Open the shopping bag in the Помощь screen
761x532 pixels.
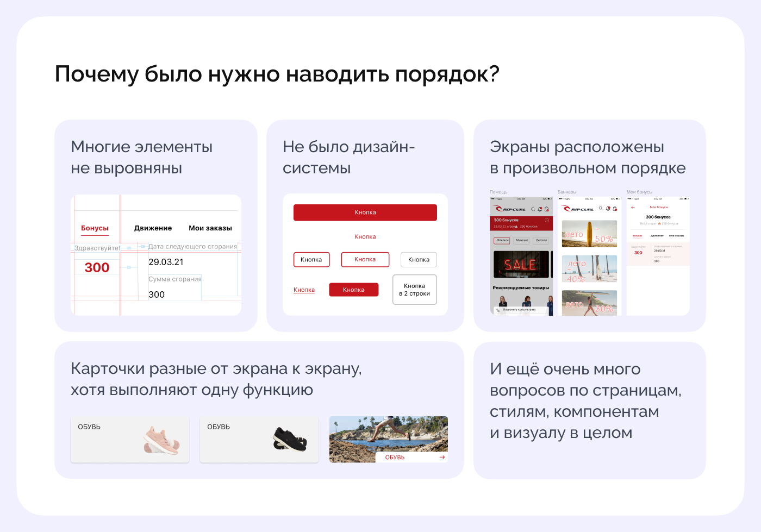tap(547, 209)
